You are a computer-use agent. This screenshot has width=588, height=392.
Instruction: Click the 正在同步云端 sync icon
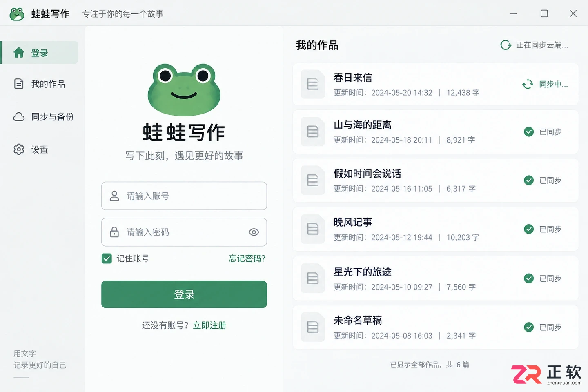coord(506,45)
